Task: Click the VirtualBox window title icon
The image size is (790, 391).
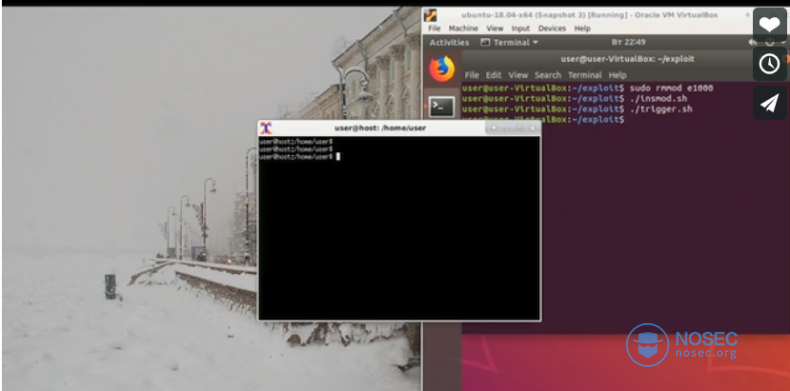Action: [x=430, y=15]
